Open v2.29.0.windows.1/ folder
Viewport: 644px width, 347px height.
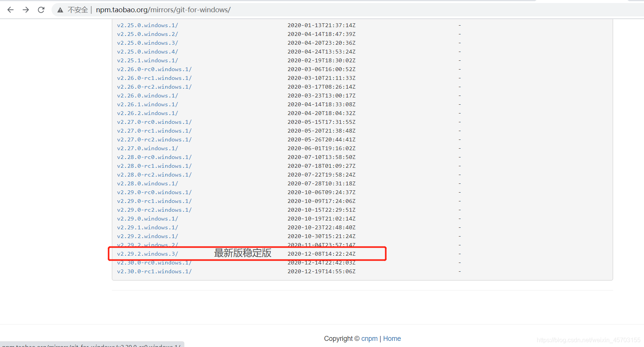(147, 219)
